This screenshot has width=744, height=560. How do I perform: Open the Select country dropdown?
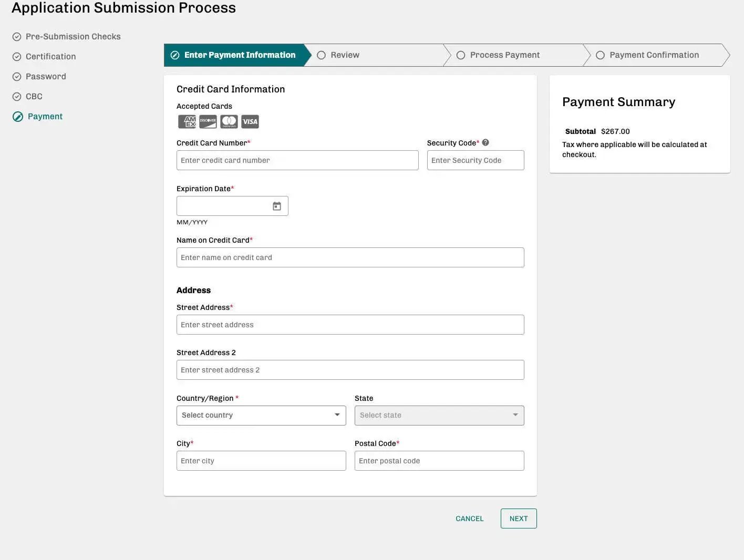[261, 416]
